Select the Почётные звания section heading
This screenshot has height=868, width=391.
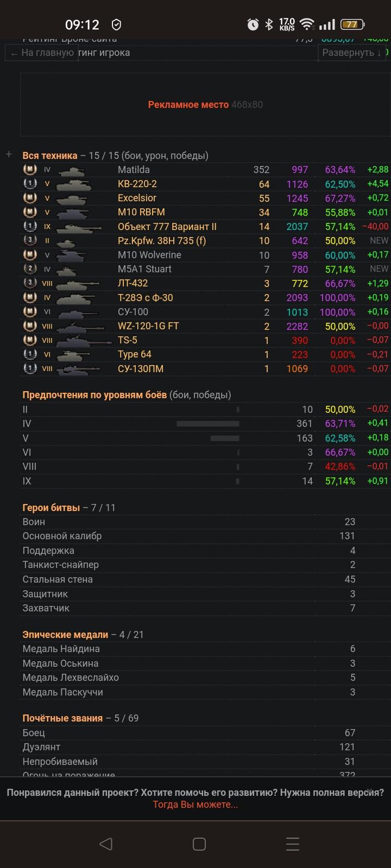(x=62, y=718)
